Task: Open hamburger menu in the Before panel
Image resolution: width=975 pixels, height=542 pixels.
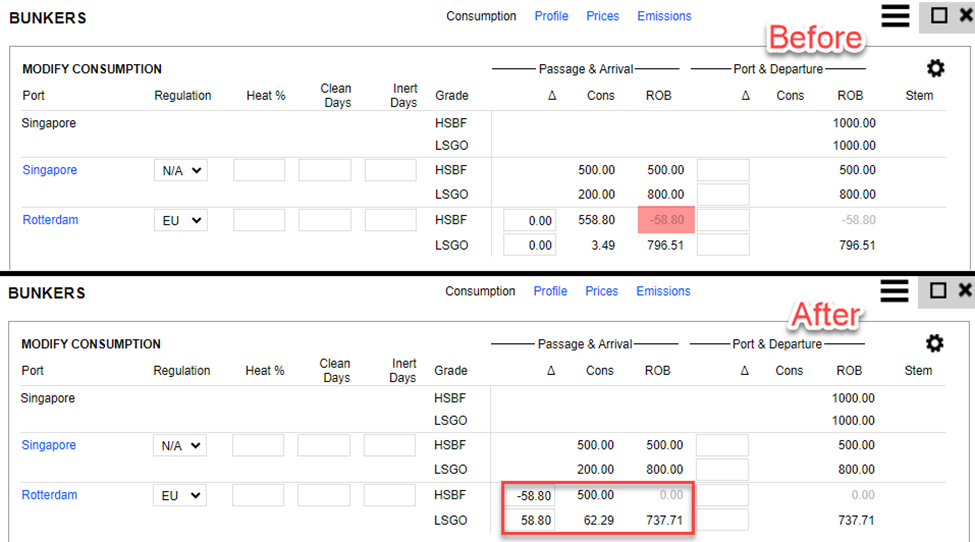Action: (895, 15)
